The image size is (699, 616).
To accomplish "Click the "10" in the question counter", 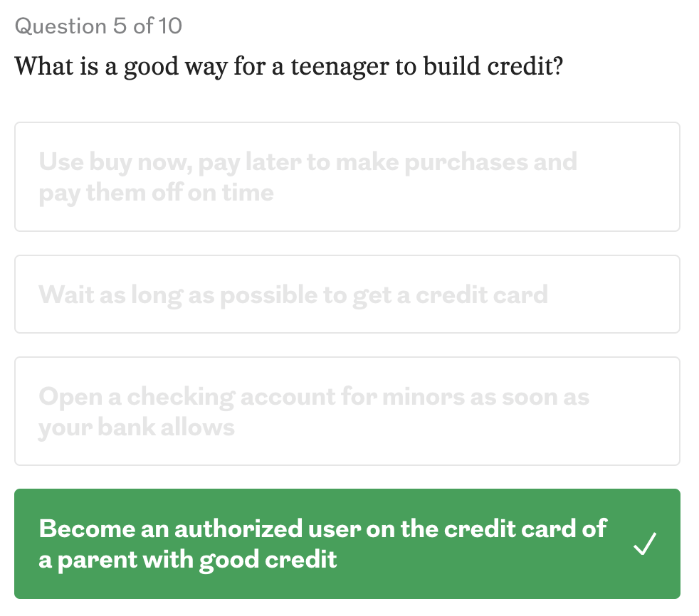I will (171, 26).
